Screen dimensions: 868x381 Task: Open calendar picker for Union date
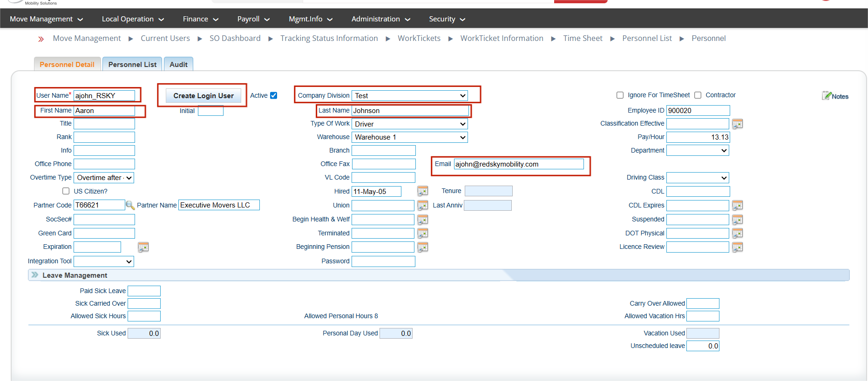coord(422,205)
